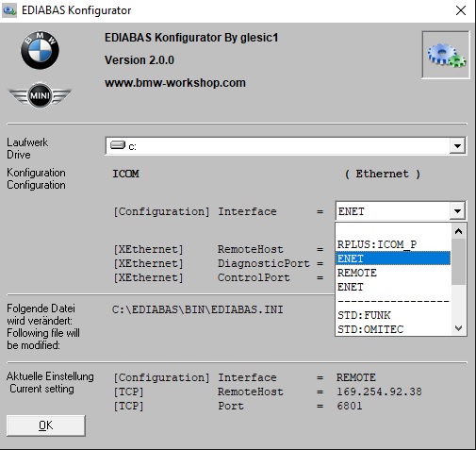Screen dimensions: 476x450
Task: Click the BMW roundel logo
Action: pos(40,50)
